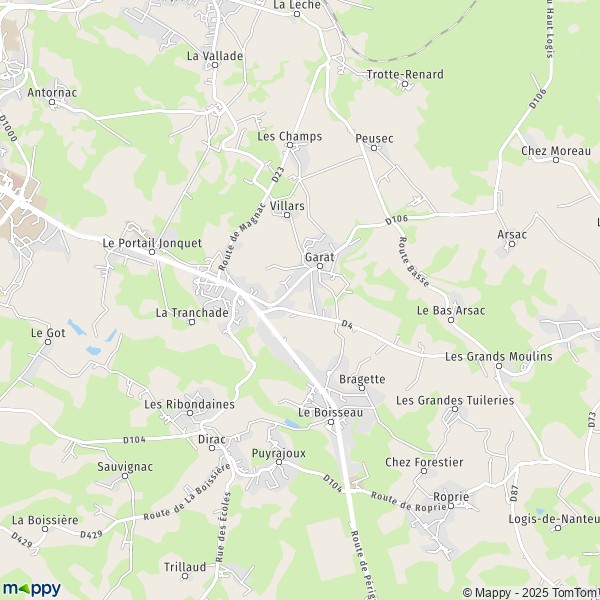
Task: Click the Mappy logo
Action: point(32,589)
